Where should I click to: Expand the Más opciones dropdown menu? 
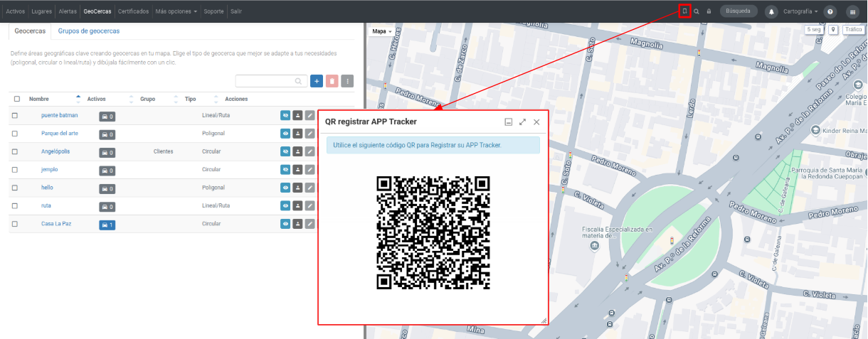pyautogui.click(x=176, y=11)
